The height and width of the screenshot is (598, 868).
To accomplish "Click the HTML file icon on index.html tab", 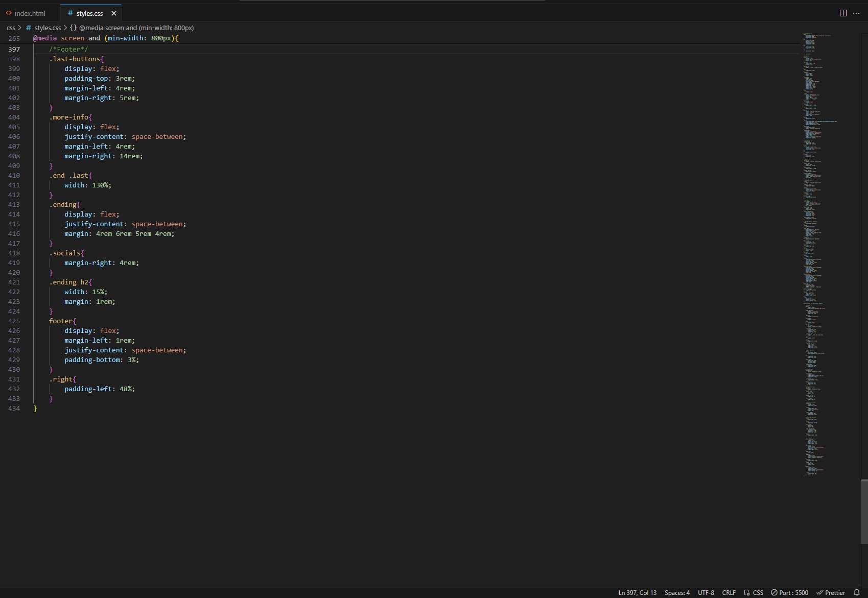I will point(9,13).
